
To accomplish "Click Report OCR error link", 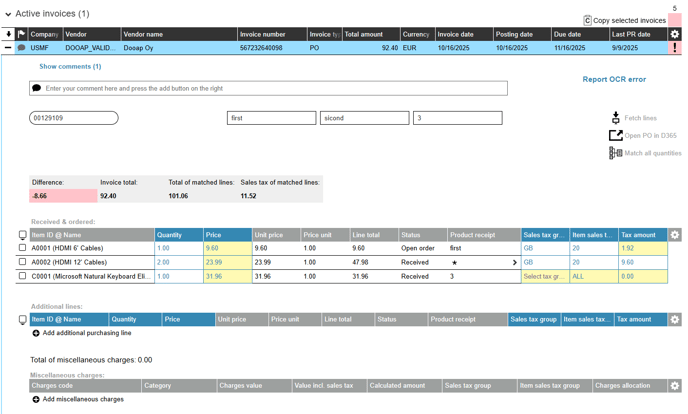I will pos(614,79).
